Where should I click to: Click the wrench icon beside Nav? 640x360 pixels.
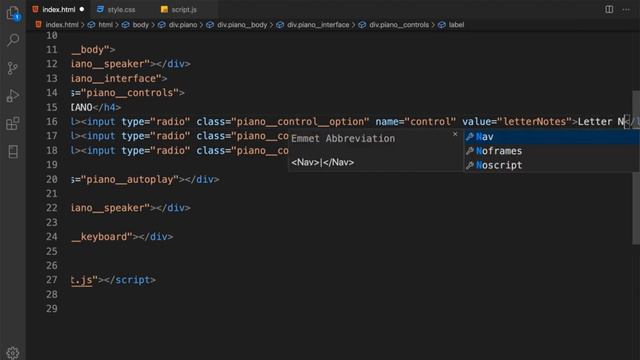pyautogui.click(x=469, y=137)
